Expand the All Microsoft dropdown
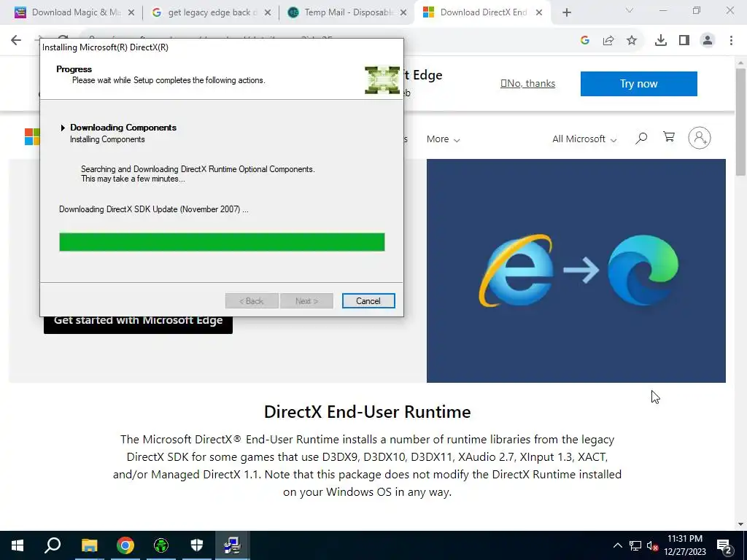747x560 pixels. (x=584, y=139)
